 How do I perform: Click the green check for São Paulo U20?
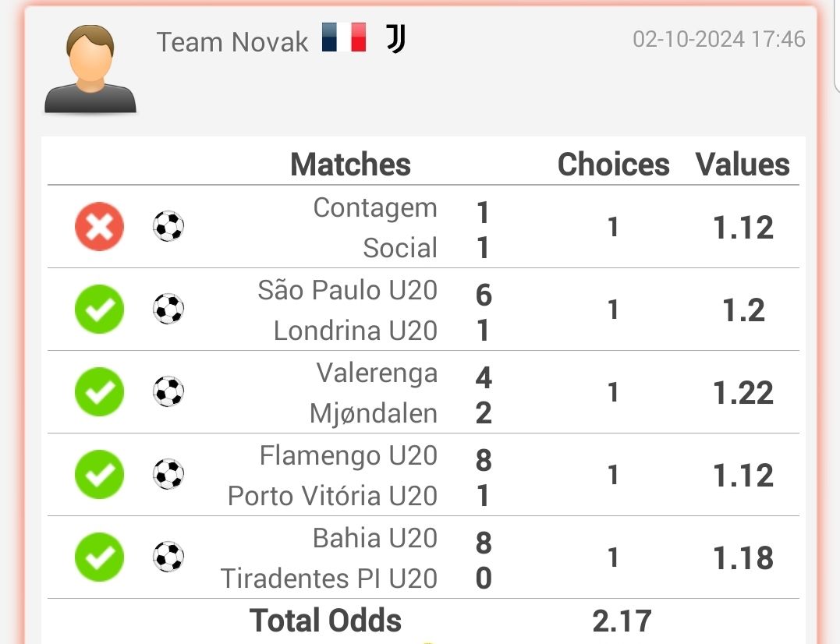click(x=99, y=309)
